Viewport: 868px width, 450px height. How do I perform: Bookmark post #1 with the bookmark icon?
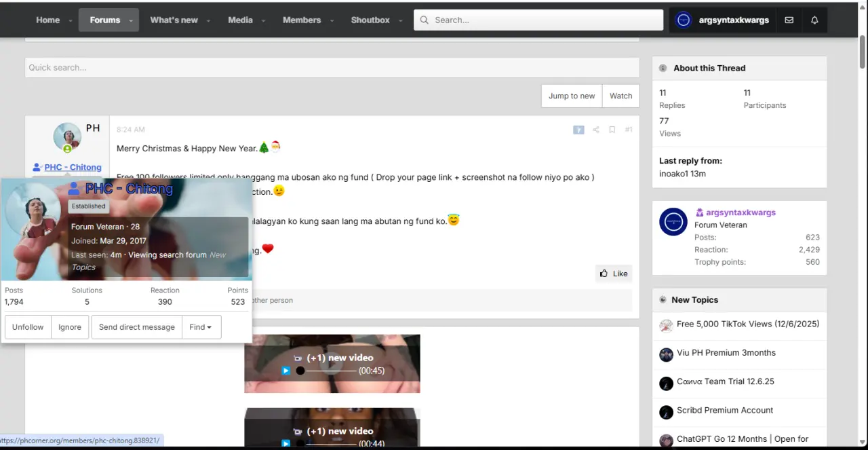tap(612, 130)
